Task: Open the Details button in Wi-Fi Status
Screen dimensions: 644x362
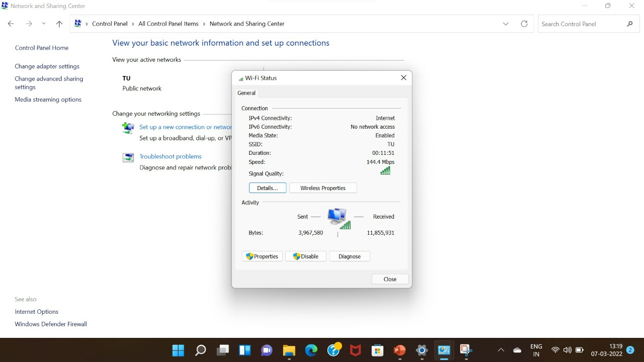Action: tap(267, 188)
